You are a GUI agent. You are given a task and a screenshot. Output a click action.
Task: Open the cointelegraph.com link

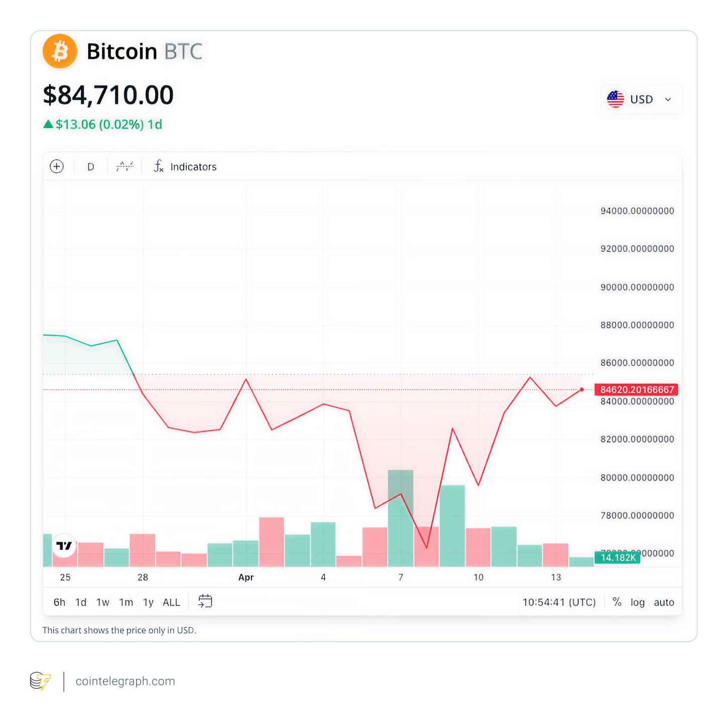tap(126, 681)
